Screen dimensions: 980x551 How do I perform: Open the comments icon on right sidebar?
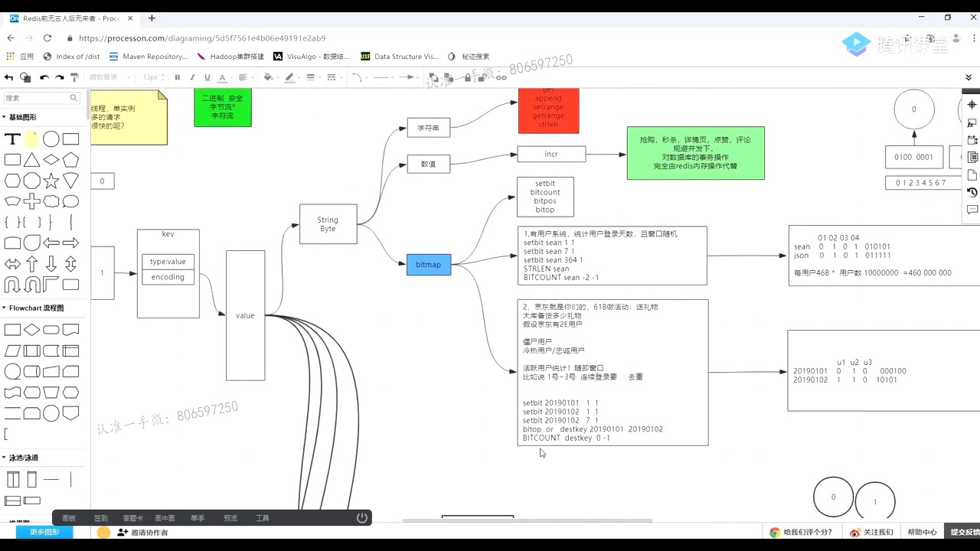tap(972, 210)
